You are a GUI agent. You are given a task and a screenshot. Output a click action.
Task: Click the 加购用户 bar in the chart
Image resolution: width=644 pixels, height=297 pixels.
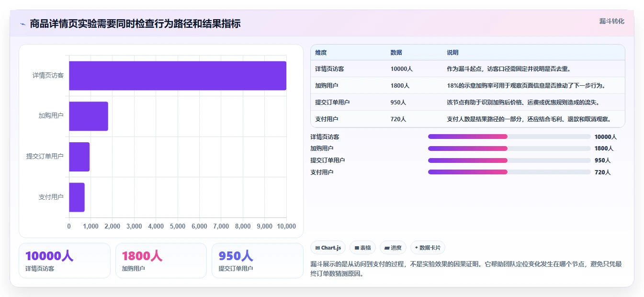point(89,116)
